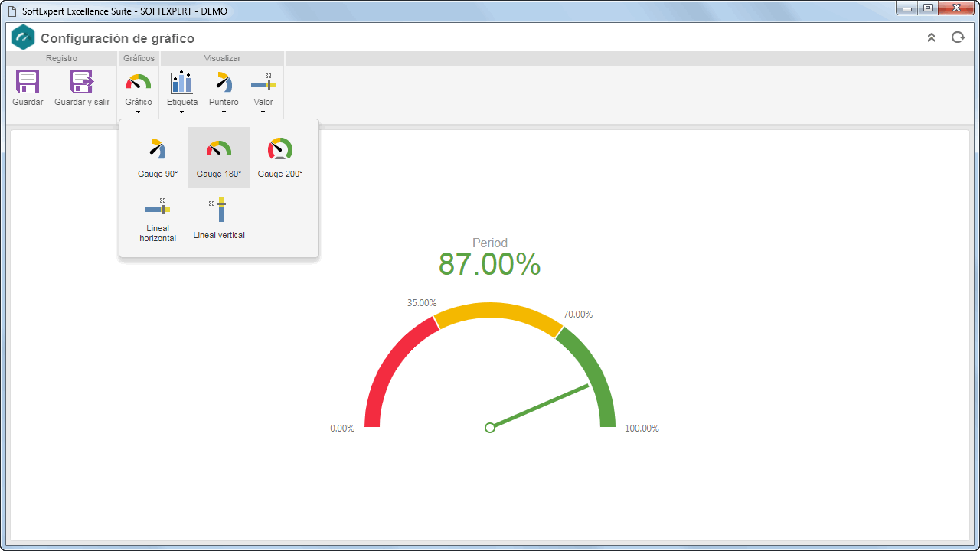Click the Guardar y salir icon

82,82
